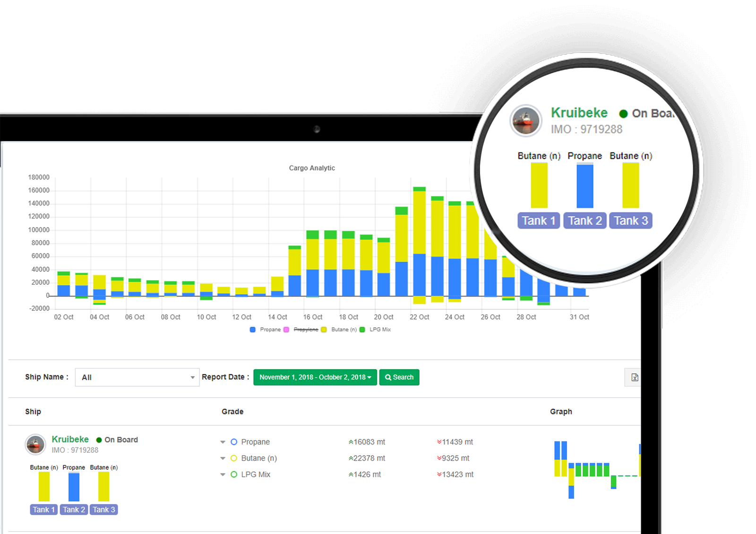Open the Ship Name dropdown
The width and height of the screenshot is (756, 534).
click(x=137, y=377)
